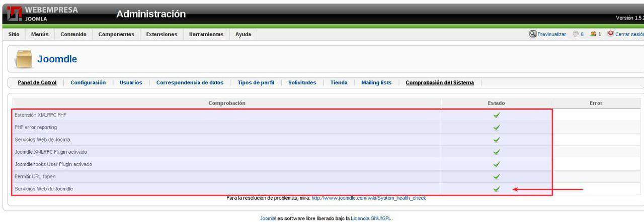Open the Herramientas menu
Screen dimensions: 644x222
point(206,34)
